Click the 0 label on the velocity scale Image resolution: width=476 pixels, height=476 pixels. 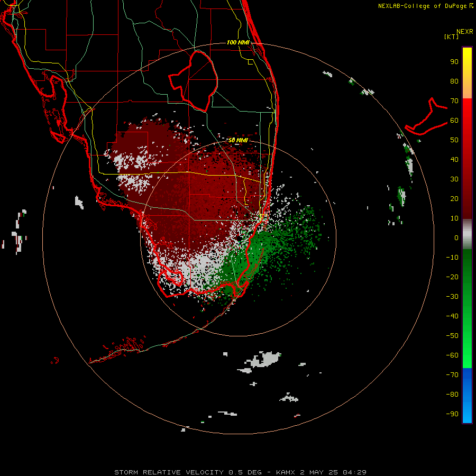(456, 238)
